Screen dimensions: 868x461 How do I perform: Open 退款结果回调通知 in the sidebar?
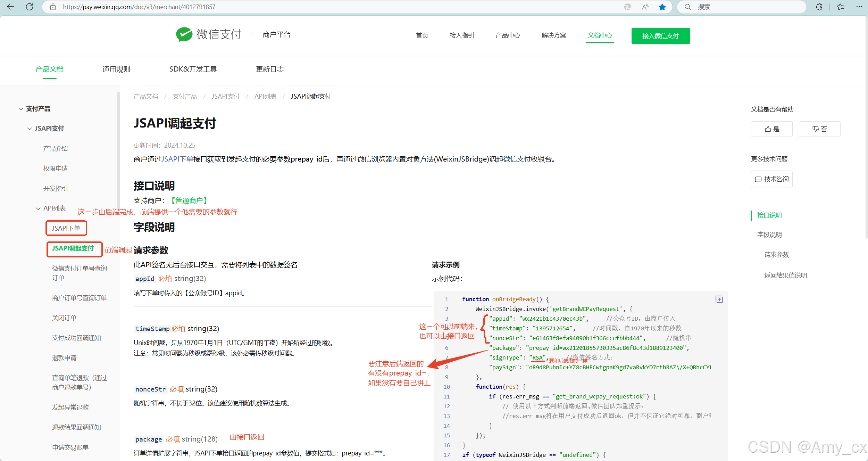(76, 427)
